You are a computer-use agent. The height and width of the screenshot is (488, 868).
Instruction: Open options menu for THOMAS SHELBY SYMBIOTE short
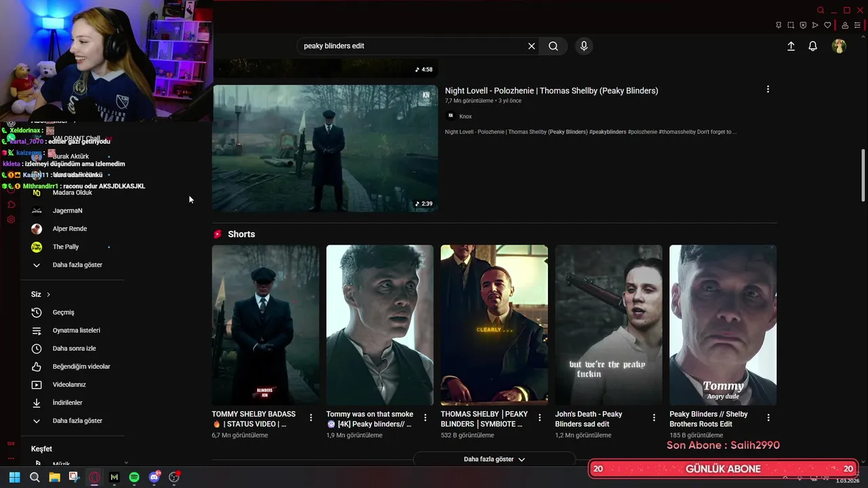tap(540, 418)
